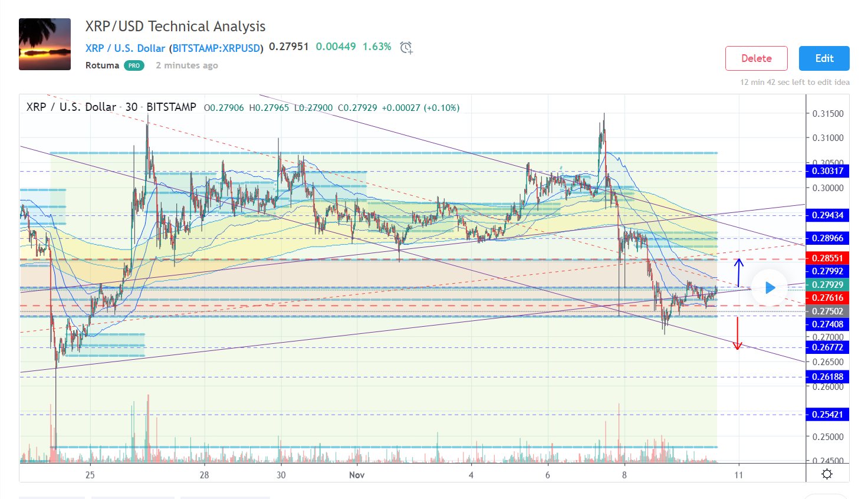Screen dimensions: 868x499
Task: Click the 0.26500 axis value
Action: (x=828, y=362)
